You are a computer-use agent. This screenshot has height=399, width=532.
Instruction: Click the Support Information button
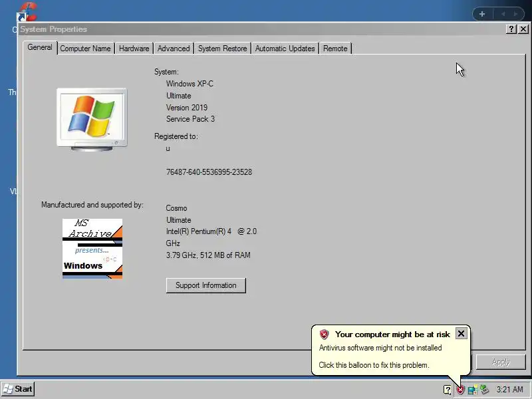(x=206, y=285)
